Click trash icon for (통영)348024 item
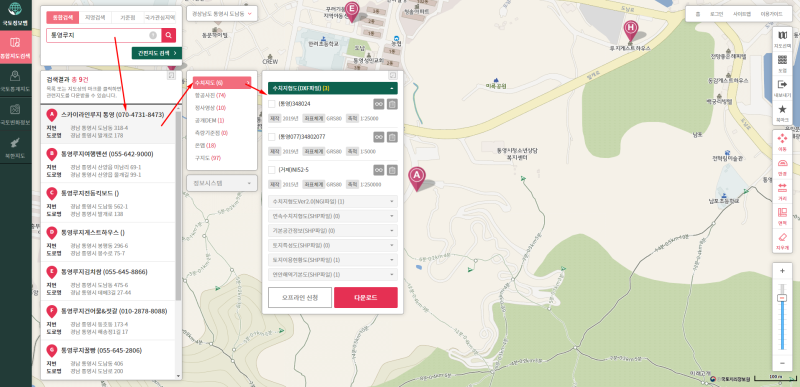This screenshot has height=387, width=800. [x=392, y=104]
